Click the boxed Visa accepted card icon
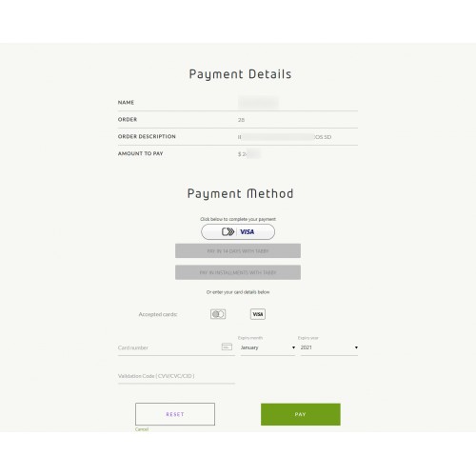 coord(258,314)
